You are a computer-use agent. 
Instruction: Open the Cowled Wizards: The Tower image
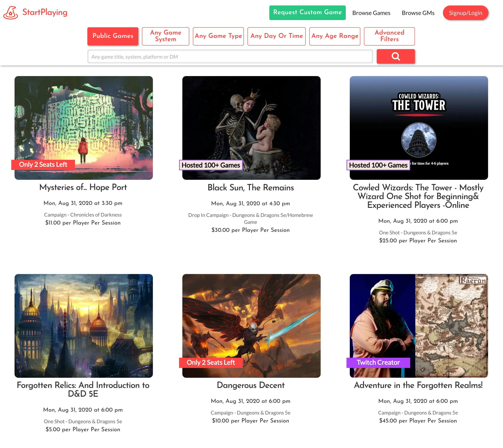point(419,128)
